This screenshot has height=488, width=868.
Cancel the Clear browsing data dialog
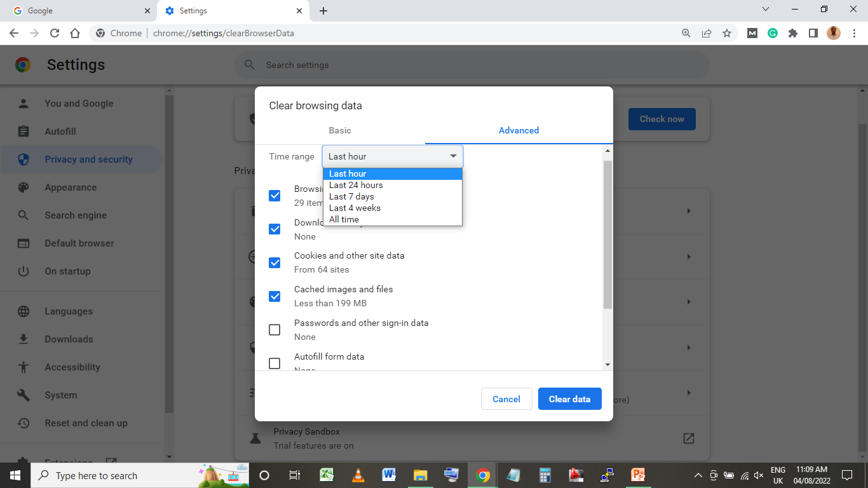click(x=506, y=398)
